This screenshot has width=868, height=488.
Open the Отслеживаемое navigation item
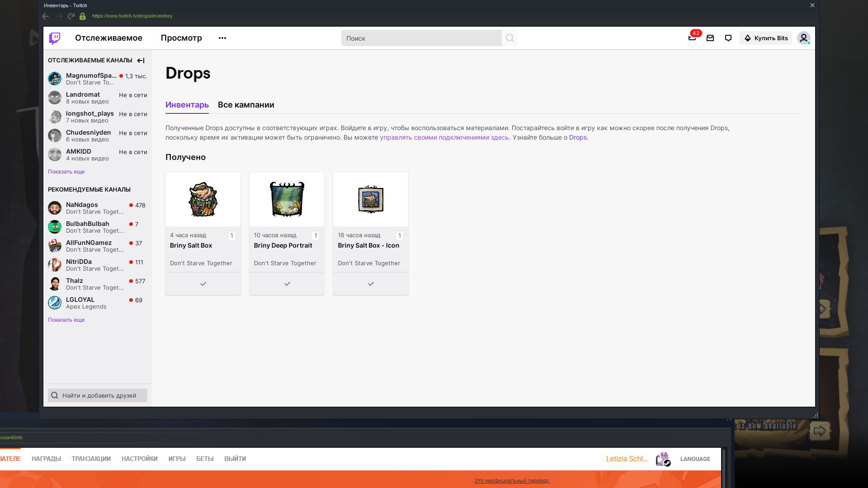pos(108,38)
